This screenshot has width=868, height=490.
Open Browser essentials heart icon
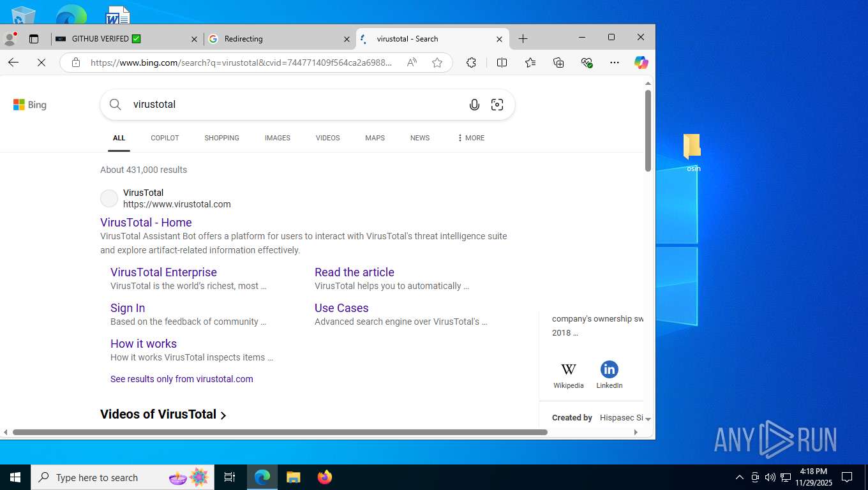587,63
